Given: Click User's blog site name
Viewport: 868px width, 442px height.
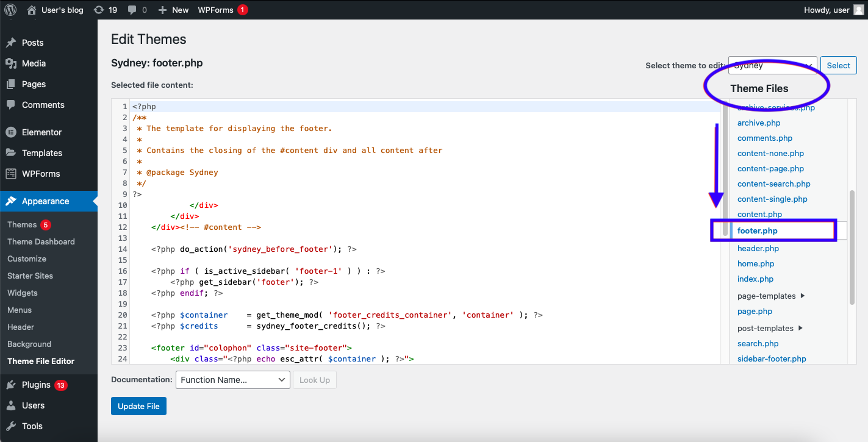Looking at the screenshot, I should [62, 10].
